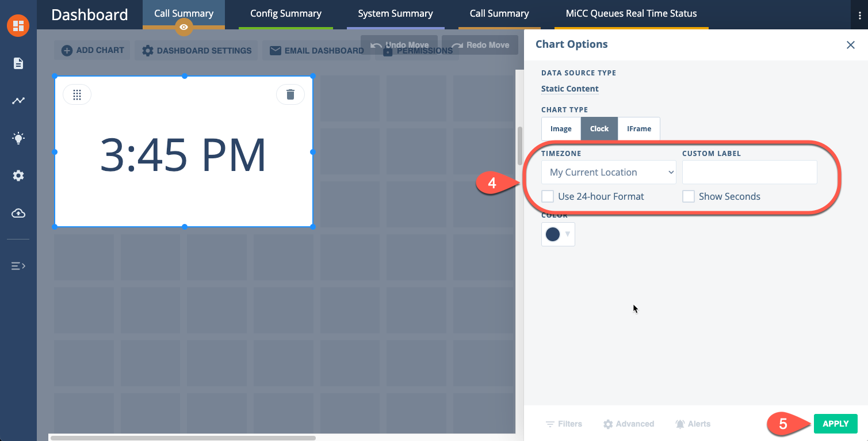
Task: Select Image chart type
Action: coord(561,129)
